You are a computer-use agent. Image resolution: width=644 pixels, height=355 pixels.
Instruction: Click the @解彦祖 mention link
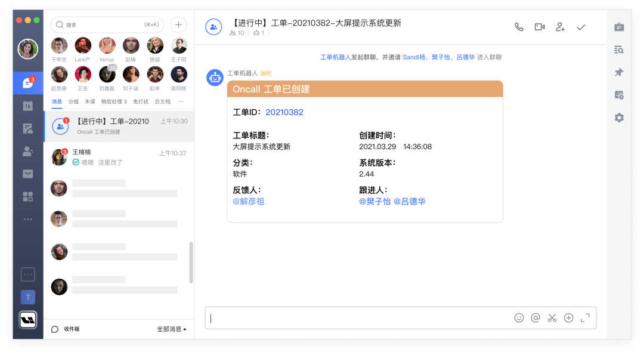click(x=248, y=202)
